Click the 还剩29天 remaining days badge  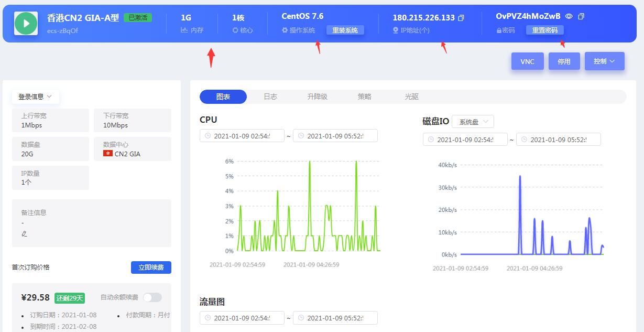pyautogui.click(x=70, y=298)
